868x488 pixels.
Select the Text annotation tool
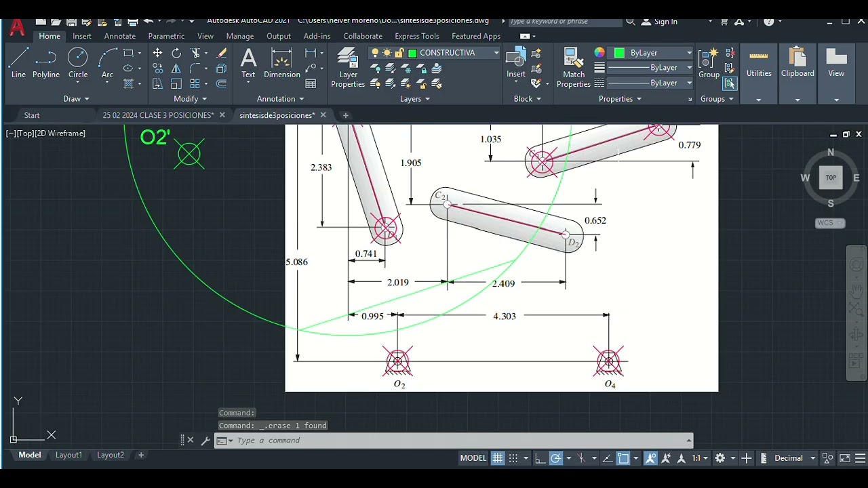tap(248, 63)
